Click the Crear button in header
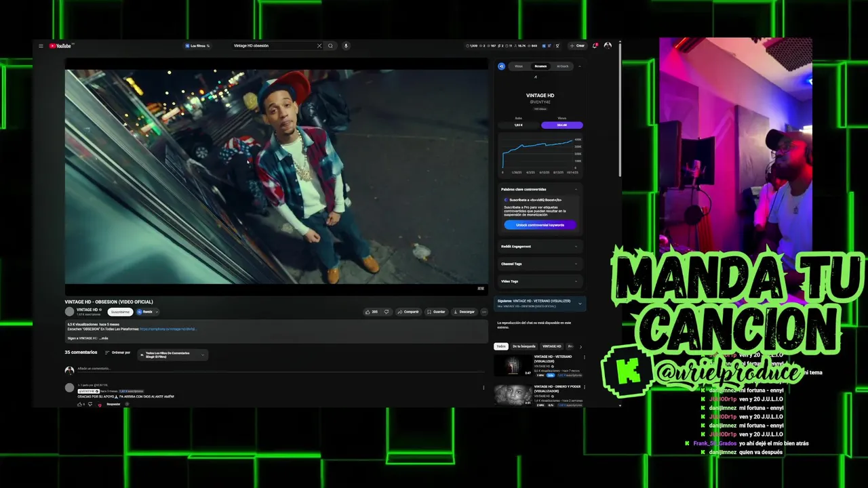868x488 pixels. [577, 46]
